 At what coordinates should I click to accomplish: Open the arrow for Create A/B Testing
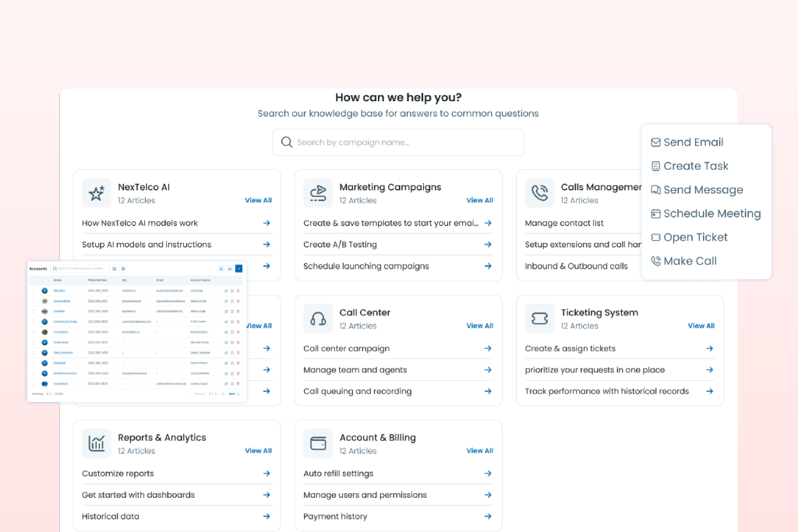coord(488,245)
